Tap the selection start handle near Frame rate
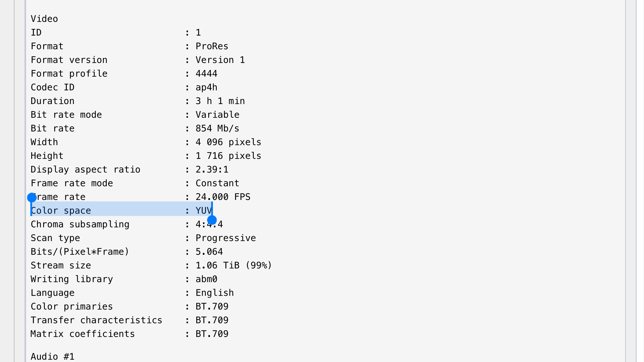The width and height of the screenshot is (644, 362). pos(32,198)
